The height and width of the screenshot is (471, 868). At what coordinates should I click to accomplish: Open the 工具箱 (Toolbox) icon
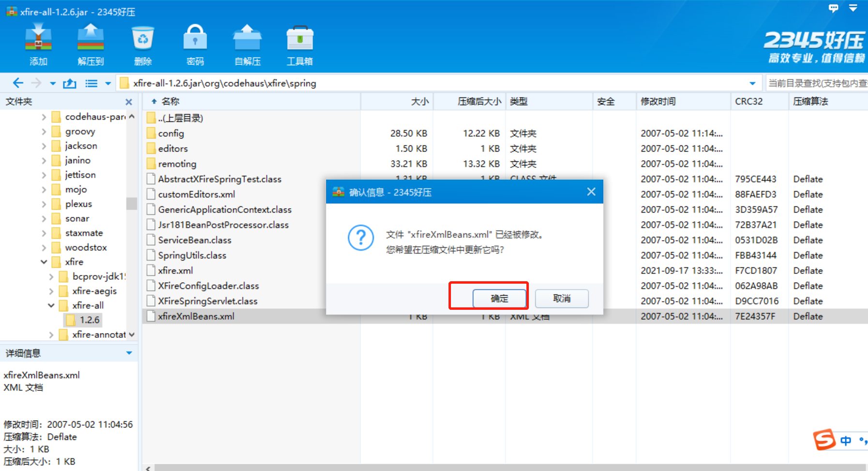(x=300, y=39)
